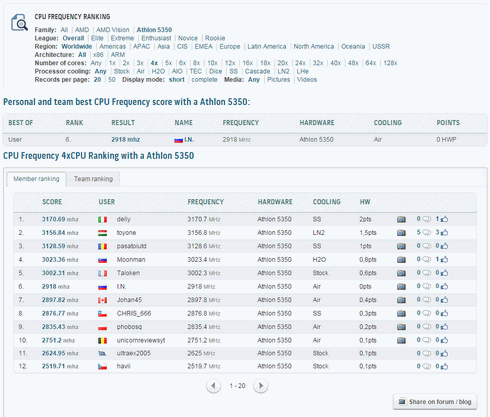Filter processor cooling by Cascade
The image size is (490, 417).
[257, 71]
